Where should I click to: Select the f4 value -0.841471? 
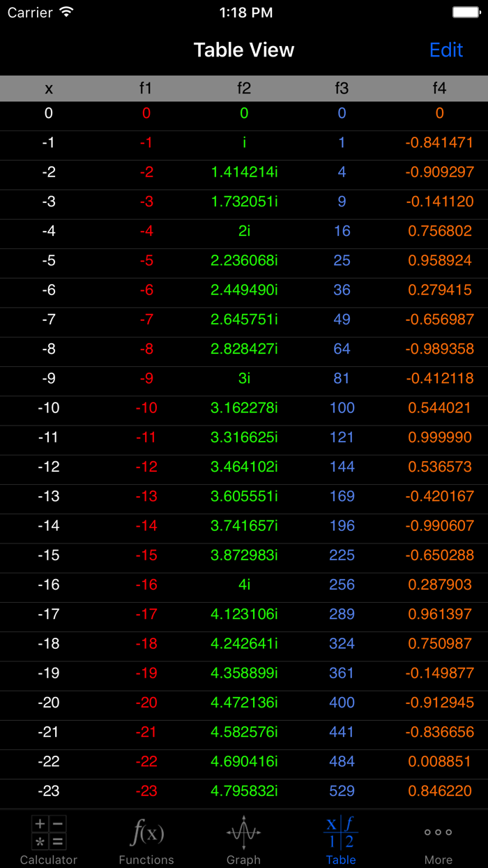(439, 143)
